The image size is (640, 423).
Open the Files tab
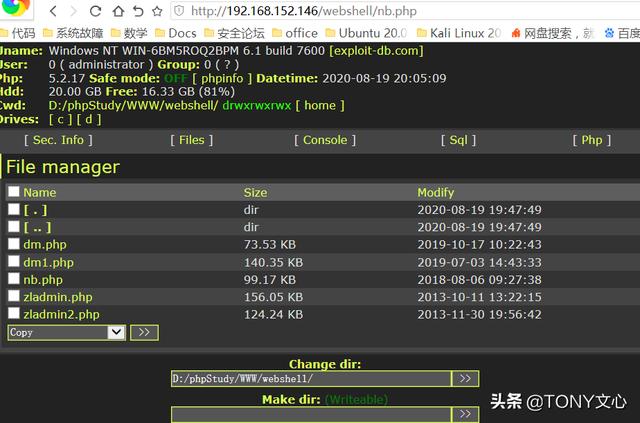pyautogui.click(x=192, y=140)
